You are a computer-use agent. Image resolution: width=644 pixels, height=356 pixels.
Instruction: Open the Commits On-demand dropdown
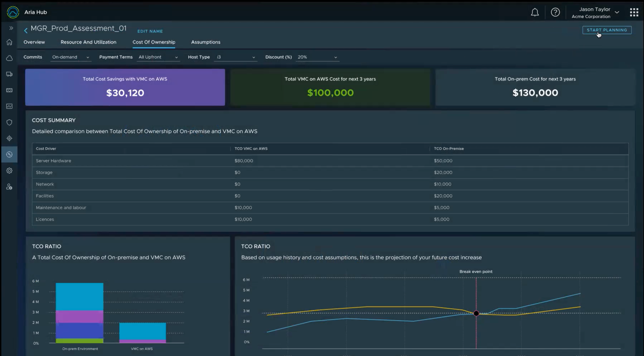click(x=71, y=57)
